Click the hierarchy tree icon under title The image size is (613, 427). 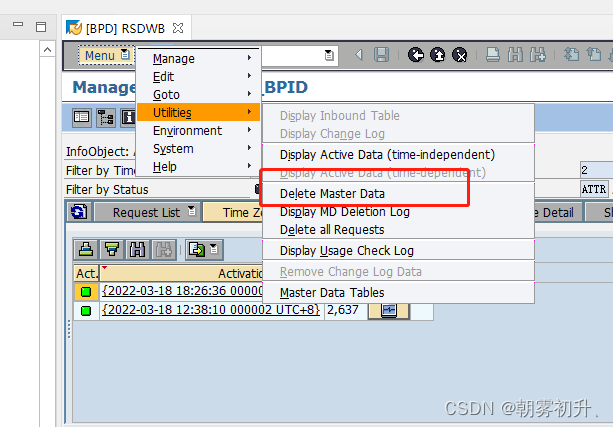(x=106, y=117)
